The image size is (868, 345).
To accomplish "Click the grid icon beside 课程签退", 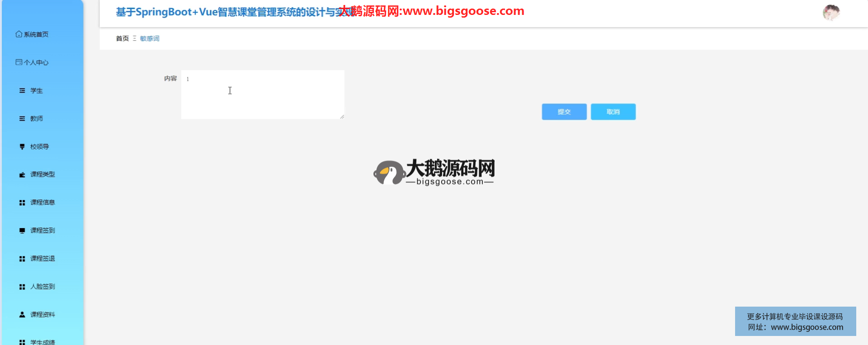I will [22, 259].
